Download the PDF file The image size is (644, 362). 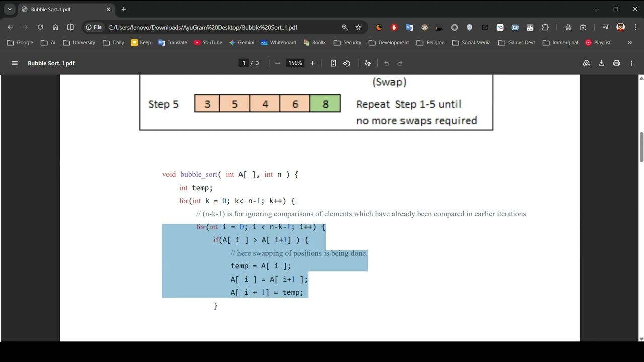click(x=601, y=63)
